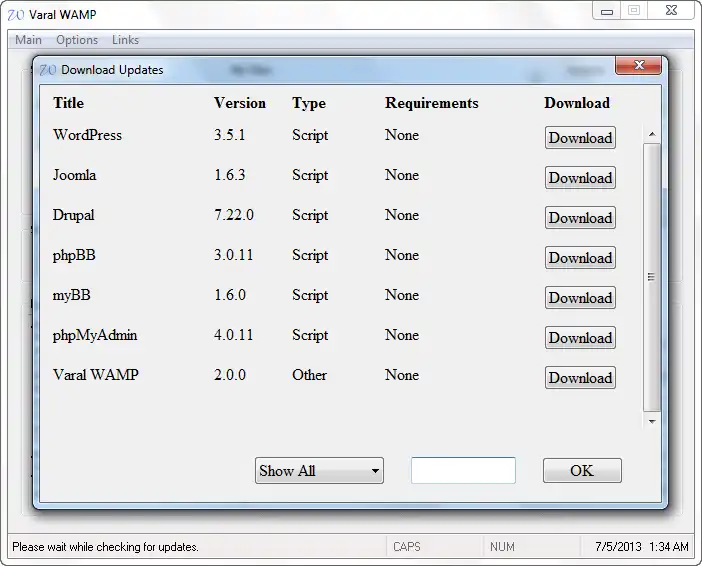The height and width of the screenshot is (566, 702).
Task: Click the scroll down arrow in updates list
Action: [652, 421]
